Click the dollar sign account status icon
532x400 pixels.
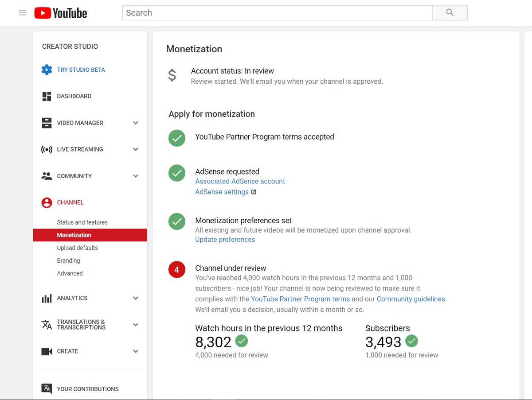172,75
